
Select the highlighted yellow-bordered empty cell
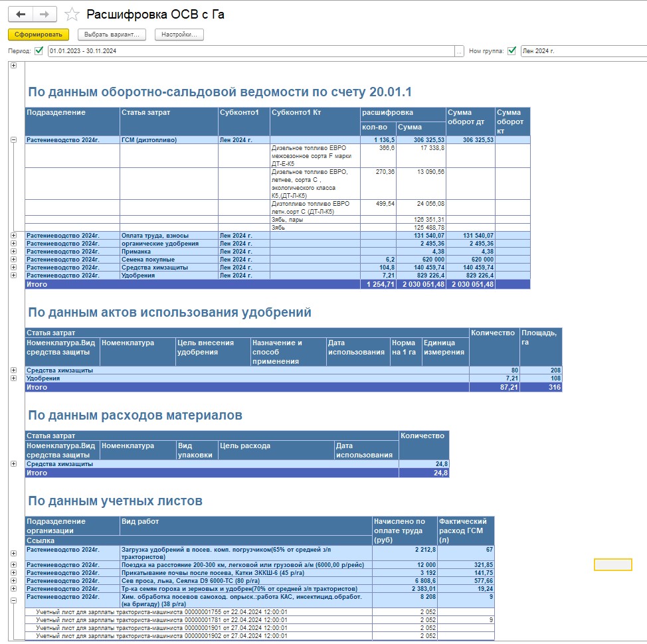pyautogui.click(x=612, y=564)
